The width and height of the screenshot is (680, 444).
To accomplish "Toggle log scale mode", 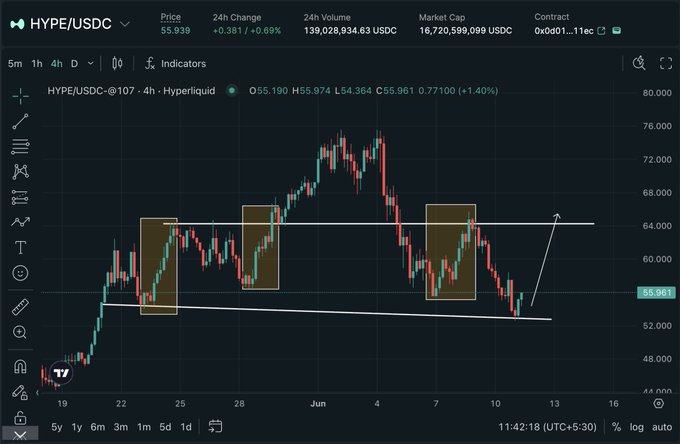I will point(636,427).
